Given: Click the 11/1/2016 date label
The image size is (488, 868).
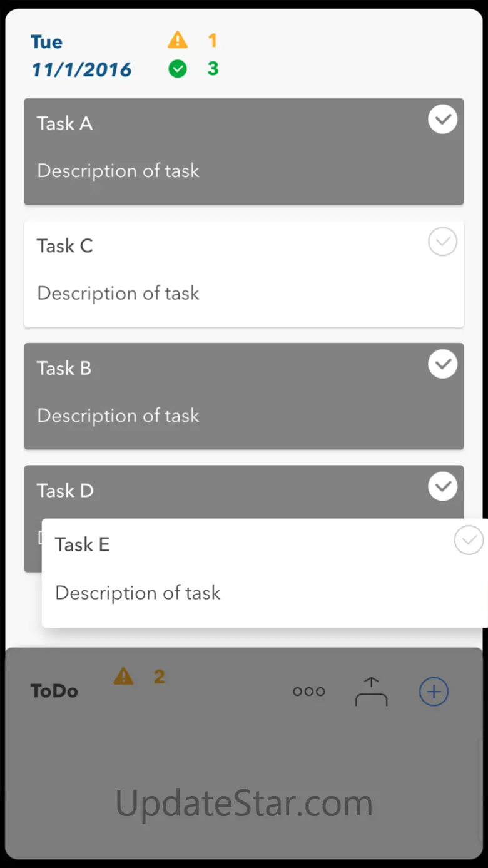Looking at the screenshot, I should click(81, 69).
